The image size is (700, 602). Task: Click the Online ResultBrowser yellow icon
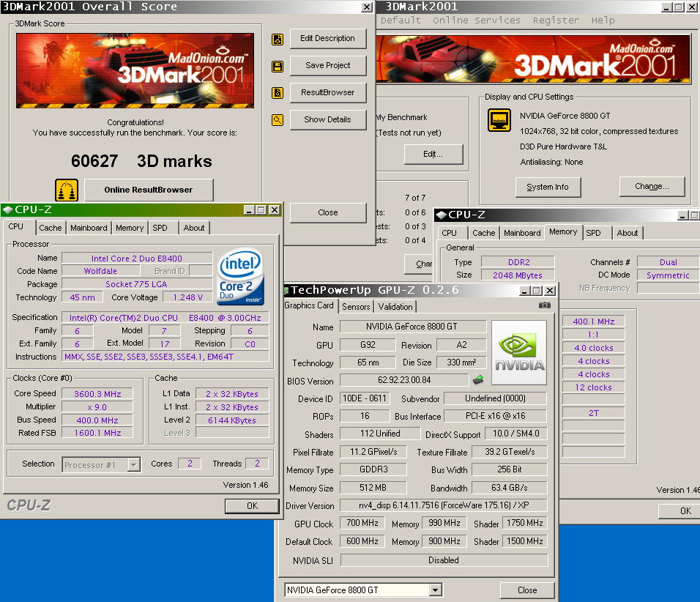pyautogui.click(x=67, y=190)
